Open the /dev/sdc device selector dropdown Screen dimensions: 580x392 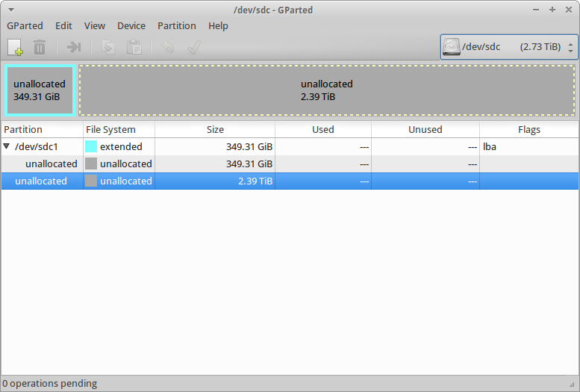(x=509, y=47)
